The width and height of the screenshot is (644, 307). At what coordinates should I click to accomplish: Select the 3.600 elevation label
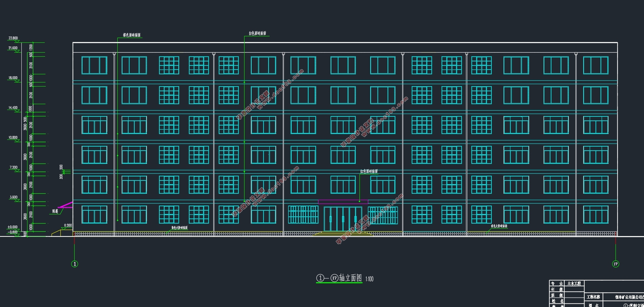pos(14,197)
